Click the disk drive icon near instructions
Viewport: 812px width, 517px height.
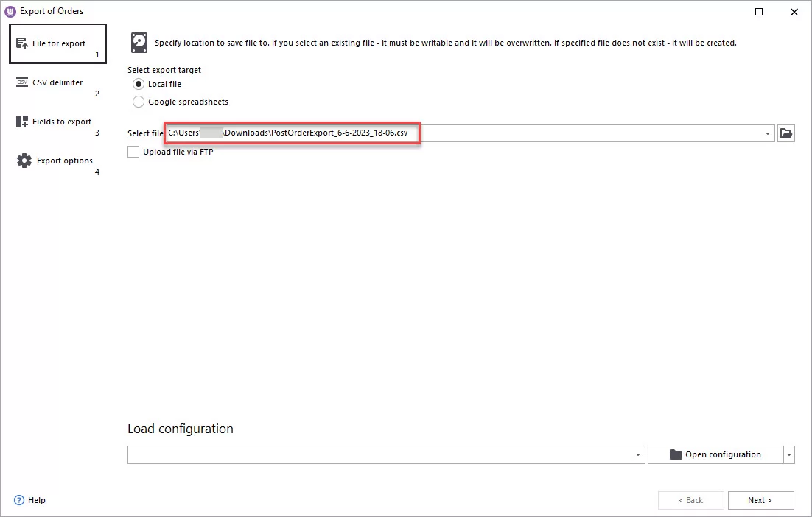point(139,43)
